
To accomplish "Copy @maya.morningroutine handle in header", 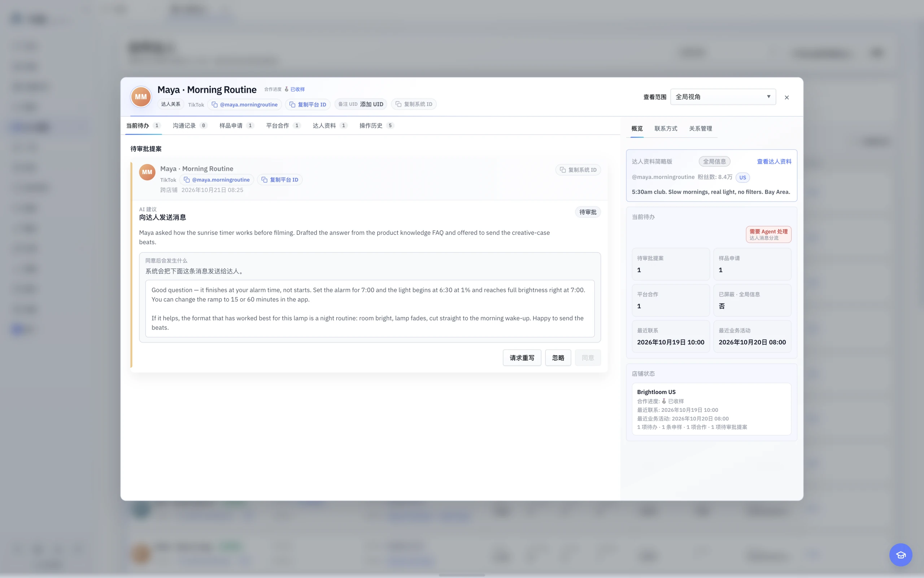I will (245, 104).
